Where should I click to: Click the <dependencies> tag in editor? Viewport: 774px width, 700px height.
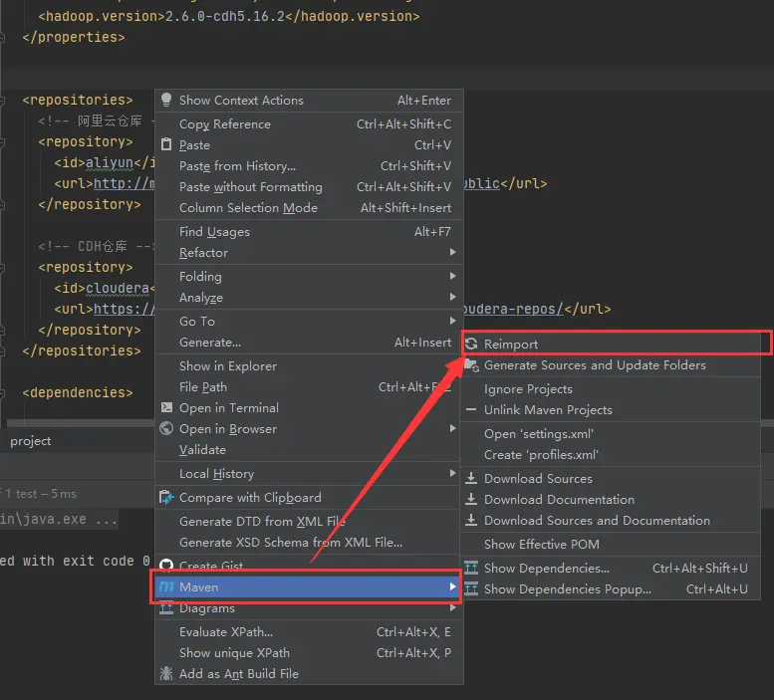(78, 392)
